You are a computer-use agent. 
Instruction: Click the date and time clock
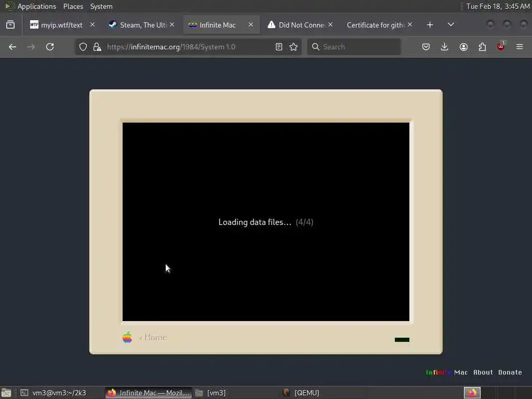coord(498,6)
